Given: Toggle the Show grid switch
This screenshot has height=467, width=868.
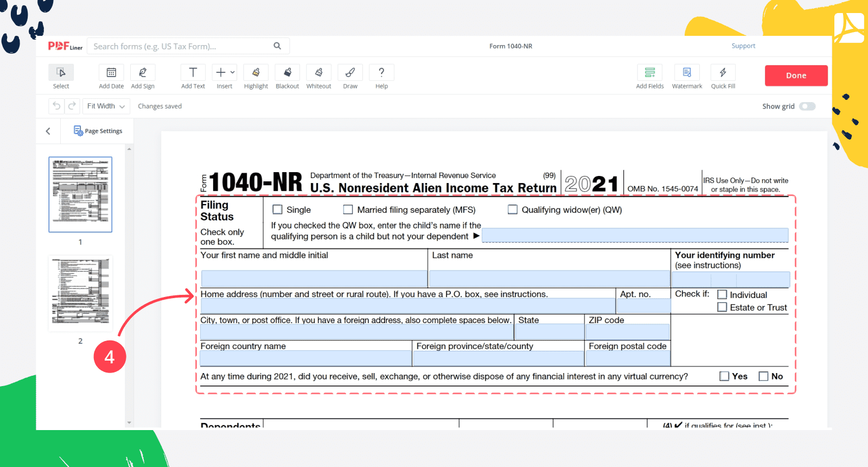Looking at the screenshot, I should pyautogui.click(x=807, y=106).
